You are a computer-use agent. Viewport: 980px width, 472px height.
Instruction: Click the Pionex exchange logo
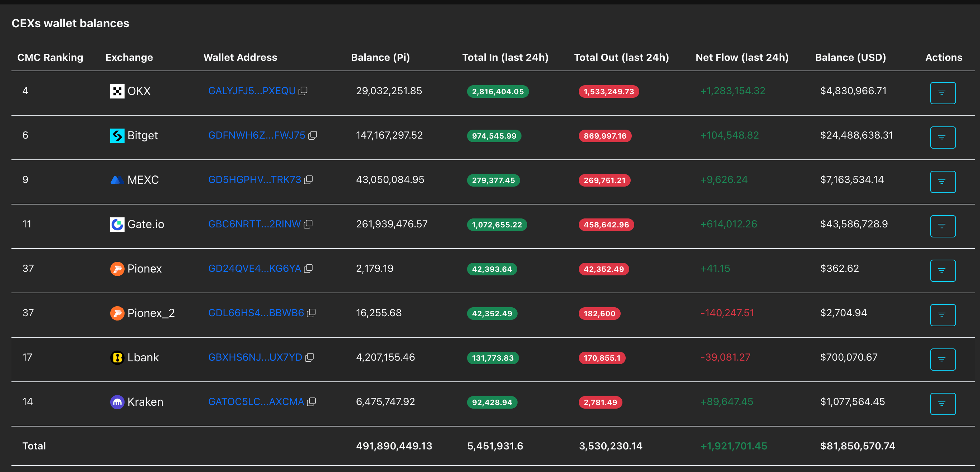pos(117,269)
